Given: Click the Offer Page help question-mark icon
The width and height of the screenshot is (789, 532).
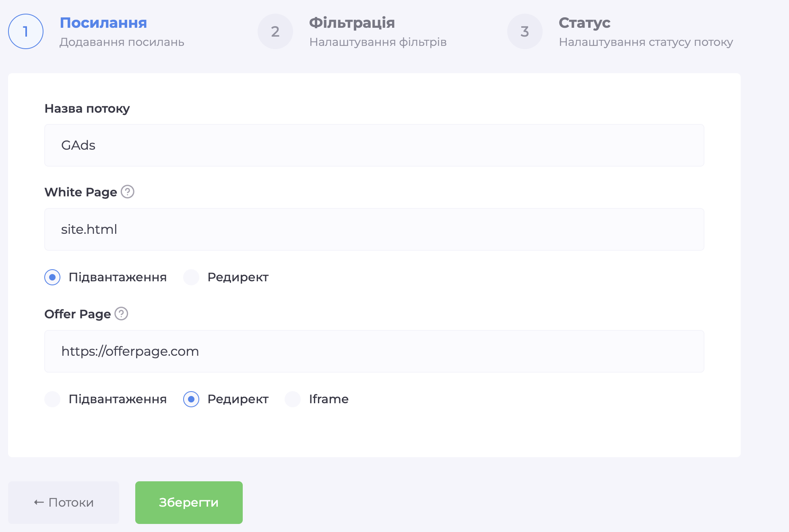Looking at the screenshot, I should click(x=121, y=313).
